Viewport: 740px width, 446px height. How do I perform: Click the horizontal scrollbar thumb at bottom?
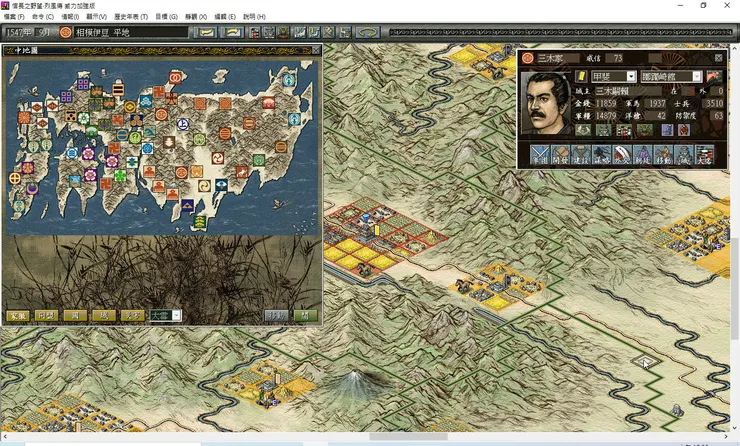point(408,437)
